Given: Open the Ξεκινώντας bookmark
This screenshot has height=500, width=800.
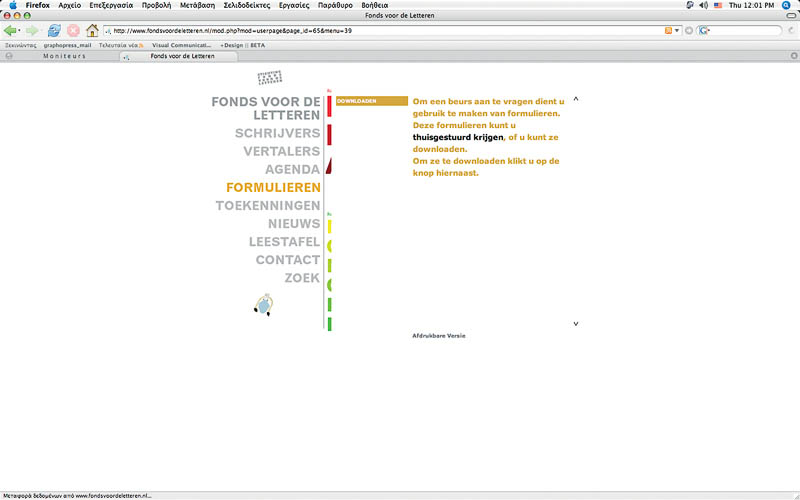Looking at the screenshot, I should pyautogui.click(x=20, y=45).
